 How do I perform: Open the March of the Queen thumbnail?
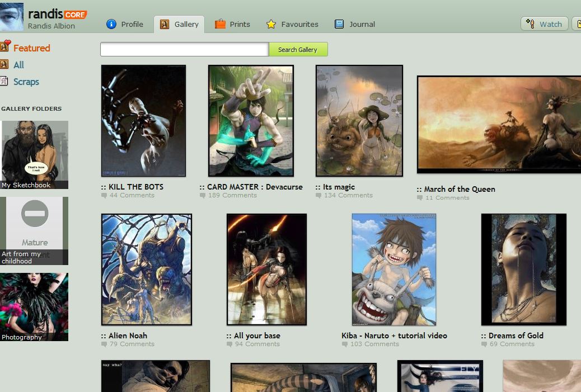pyautogui.click(x=499, y=124)
